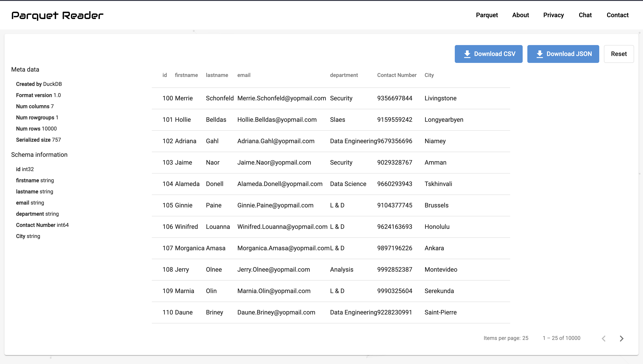
Task: Open the About page
Action: click(520, 15)
